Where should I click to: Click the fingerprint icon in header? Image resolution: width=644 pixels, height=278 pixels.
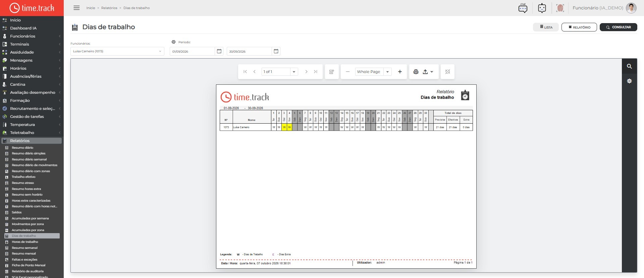point(560,8)
